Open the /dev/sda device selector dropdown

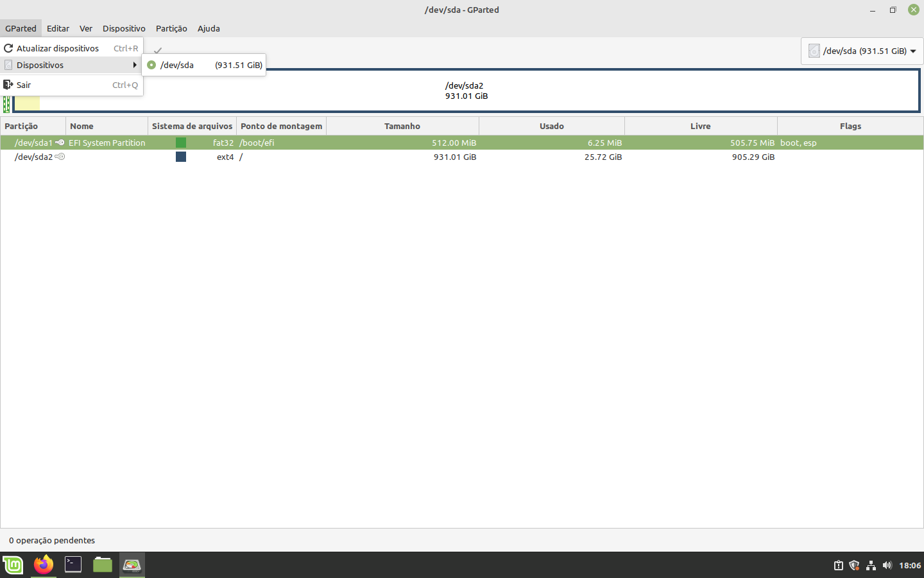[862, 51]
